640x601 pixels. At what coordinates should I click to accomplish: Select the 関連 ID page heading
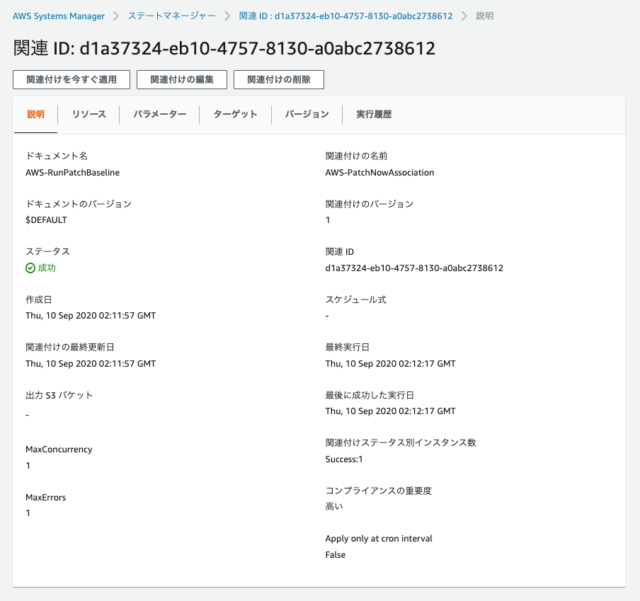tap(224, 48)
